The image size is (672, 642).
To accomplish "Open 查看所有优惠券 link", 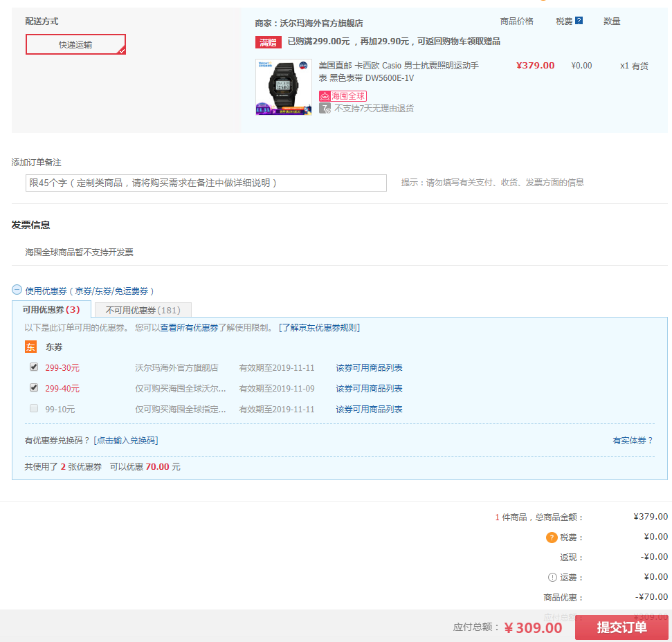I will 189,328.
